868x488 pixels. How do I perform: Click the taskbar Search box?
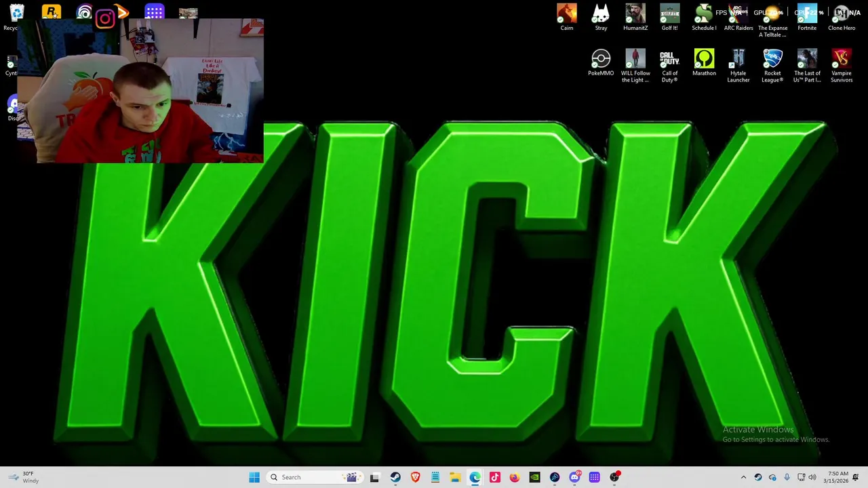[313, 477]
